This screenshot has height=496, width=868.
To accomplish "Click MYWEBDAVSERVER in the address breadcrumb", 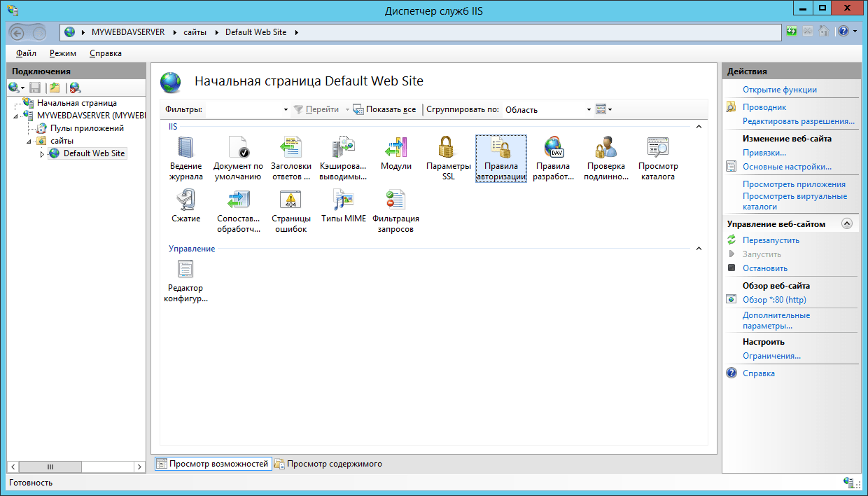I will pos(128,32).
